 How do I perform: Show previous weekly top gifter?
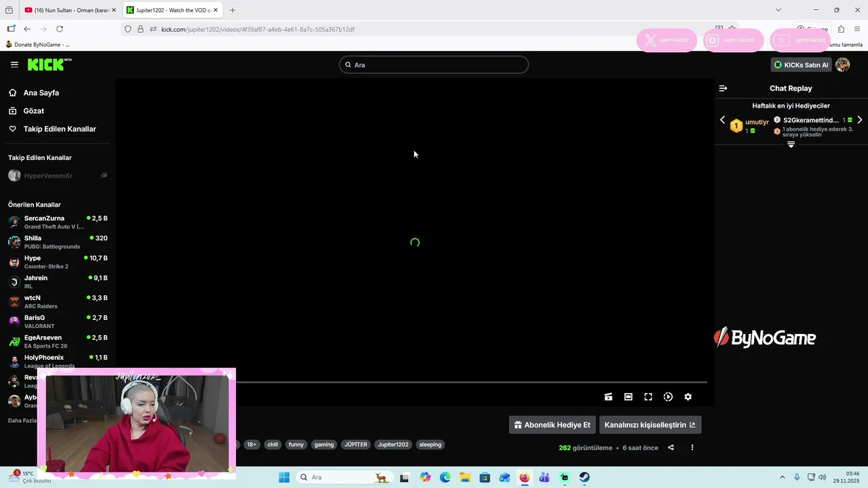coord(722,120)
